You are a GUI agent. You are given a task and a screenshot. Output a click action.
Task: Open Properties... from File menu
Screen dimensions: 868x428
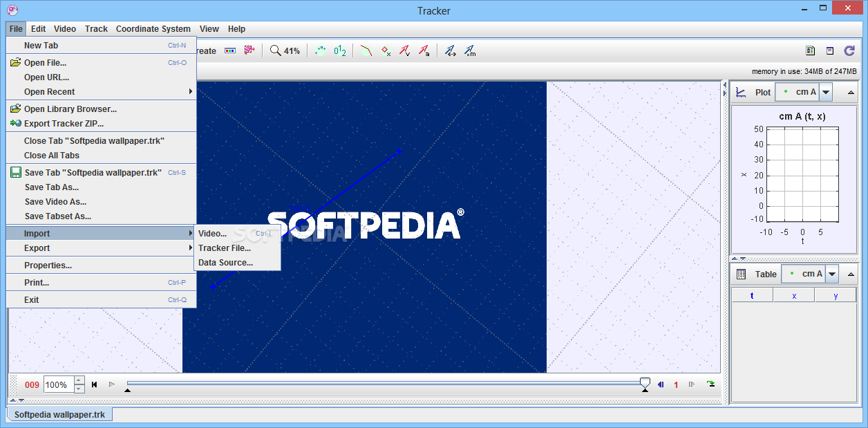click(102, 265)
